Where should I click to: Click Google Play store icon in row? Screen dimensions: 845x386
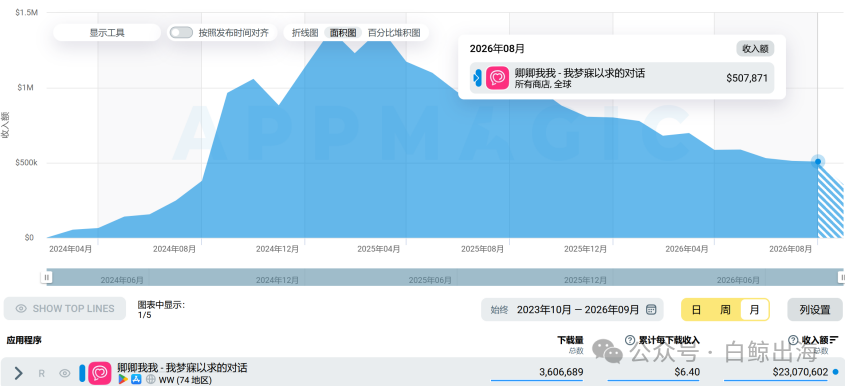point(123,380)
